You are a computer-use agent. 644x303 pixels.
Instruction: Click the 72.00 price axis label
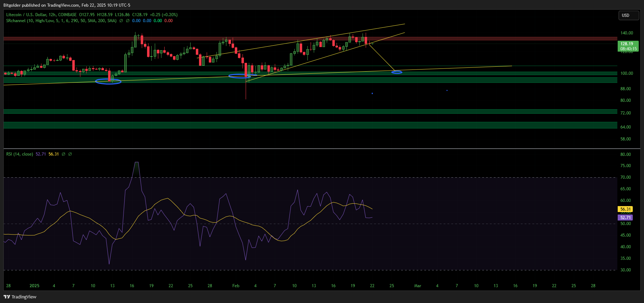(x=625, y=113)
